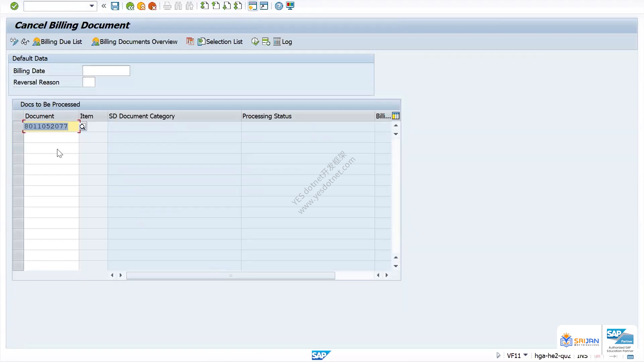Click the Billing Date input field
Image resolution: width=644 pixels, height=362 pixels.
(x=106, y=71)
